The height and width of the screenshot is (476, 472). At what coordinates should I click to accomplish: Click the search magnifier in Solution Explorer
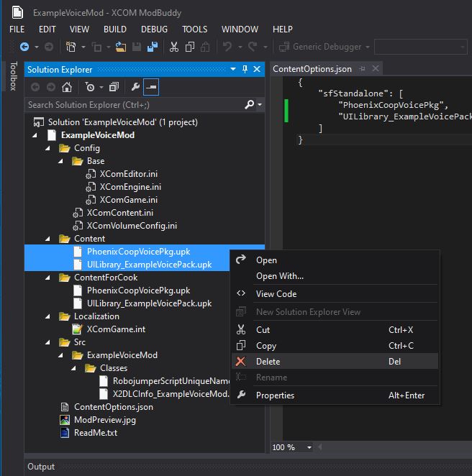coord(250,105)
